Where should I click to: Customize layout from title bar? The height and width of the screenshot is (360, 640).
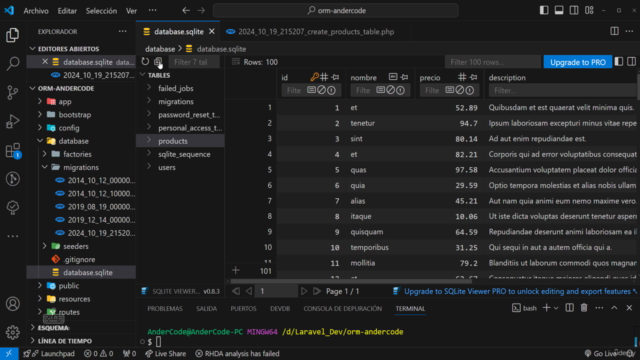point(589,11)
